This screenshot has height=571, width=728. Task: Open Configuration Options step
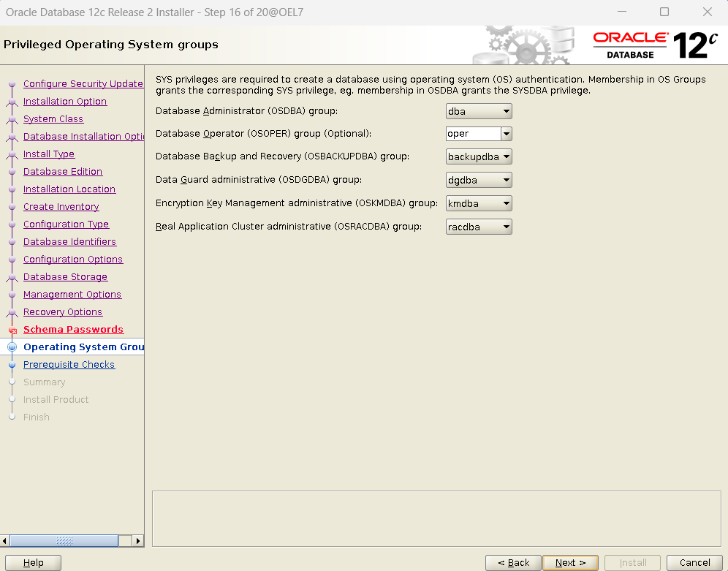click(x=73, y=260)
